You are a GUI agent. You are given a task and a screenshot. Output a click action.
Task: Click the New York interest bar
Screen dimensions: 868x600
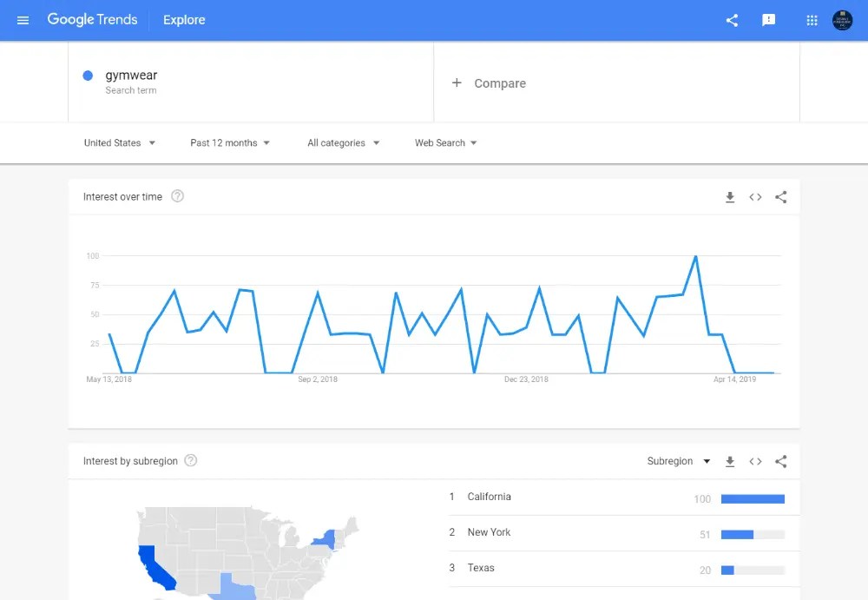click(x=744, y=534)
